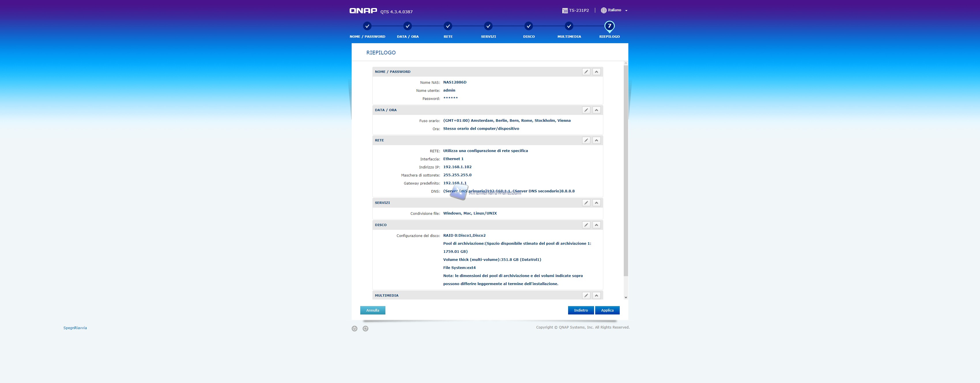Click the edit pencil for Servizi
Image resolution: width=980 pixels, height=383 pixels.
(586, 203)
